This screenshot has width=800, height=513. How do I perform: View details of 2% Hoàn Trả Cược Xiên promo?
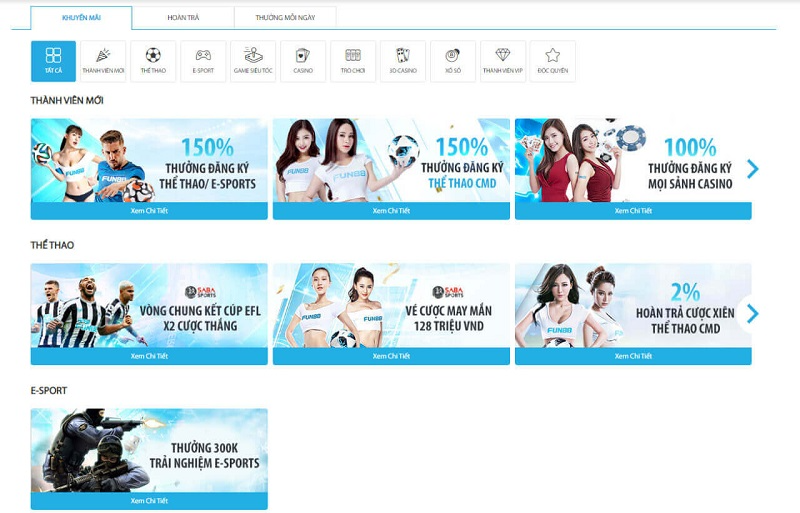pos(633,356)
